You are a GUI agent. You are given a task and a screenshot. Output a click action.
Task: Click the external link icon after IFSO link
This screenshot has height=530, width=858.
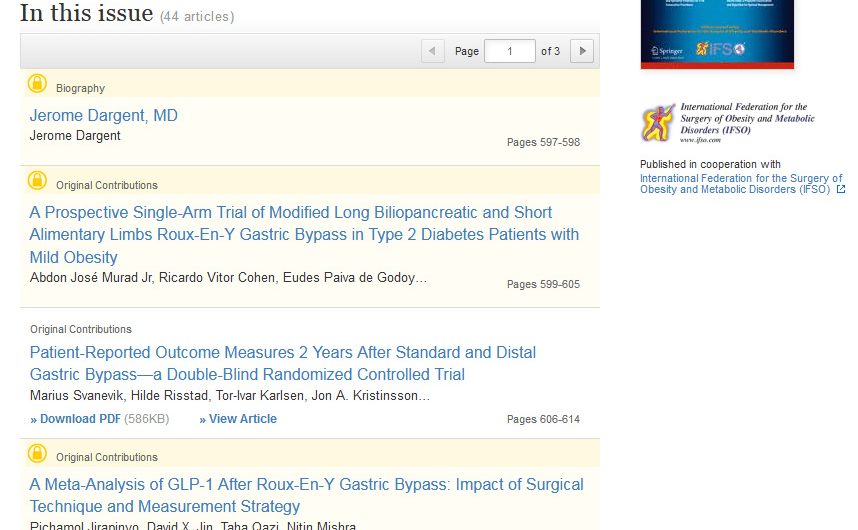tap(840, 189)
